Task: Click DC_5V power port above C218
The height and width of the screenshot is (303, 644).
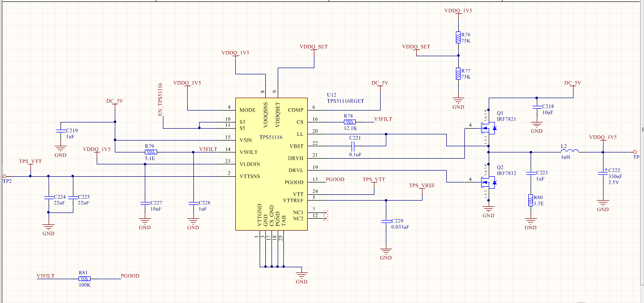Action: [x=573, y=83]
